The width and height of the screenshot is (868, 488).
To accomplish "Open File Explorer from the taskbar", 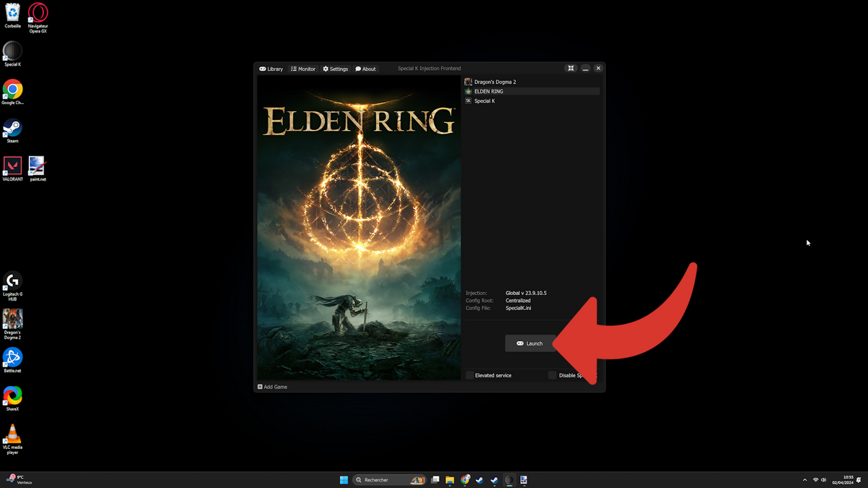I will [450, 479].
